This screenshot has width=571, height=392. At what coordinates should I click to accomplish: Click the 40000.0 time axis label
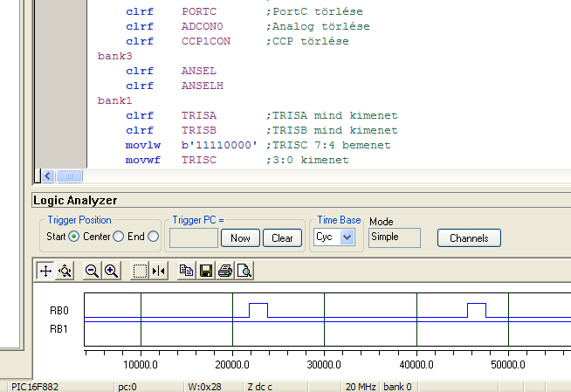click(416, 365)
